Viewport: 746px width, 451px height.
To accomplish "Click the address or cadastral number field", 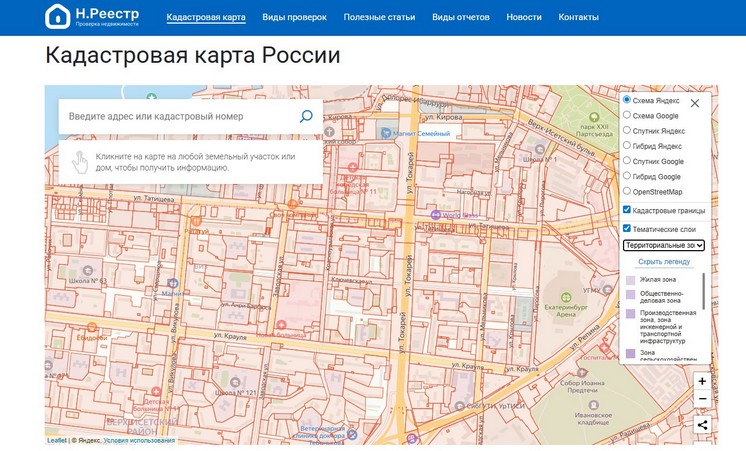I will [180, 117].
